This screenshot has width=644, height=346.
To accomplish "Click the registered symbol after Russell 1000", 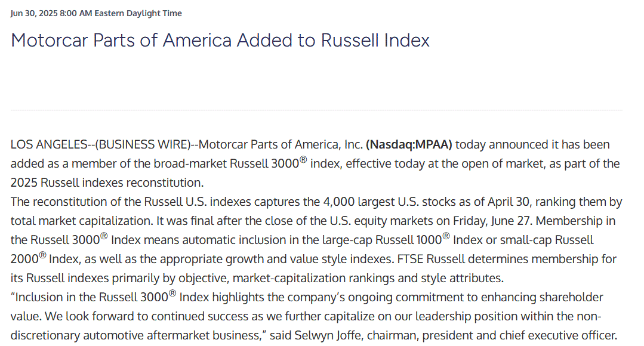I will pos(446,236).
